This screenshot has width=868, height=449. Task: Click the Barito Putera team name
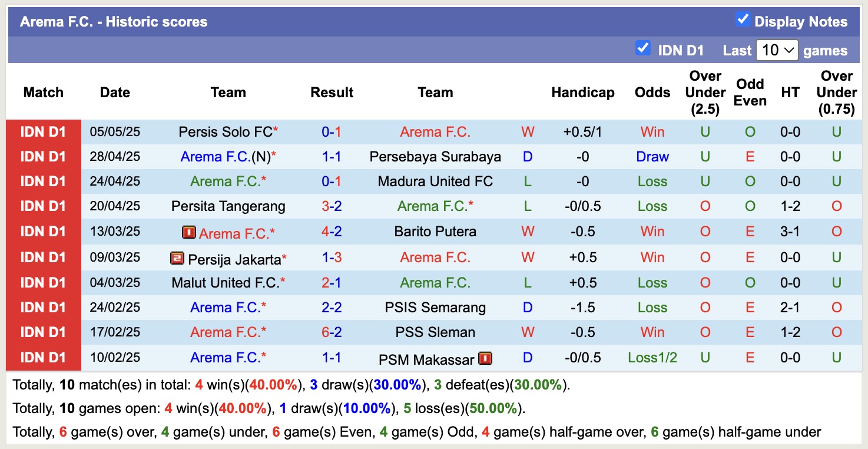435,232
